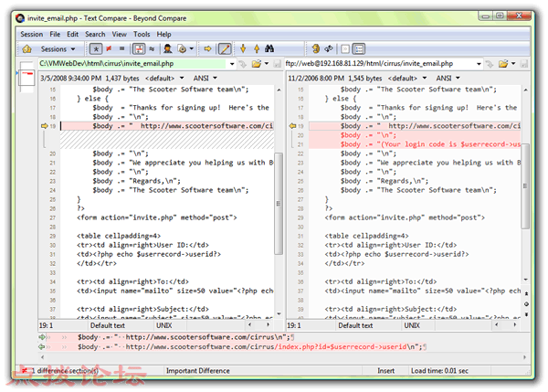
Task: Click the Rules referee icon
Action: [x=168, y=49]
